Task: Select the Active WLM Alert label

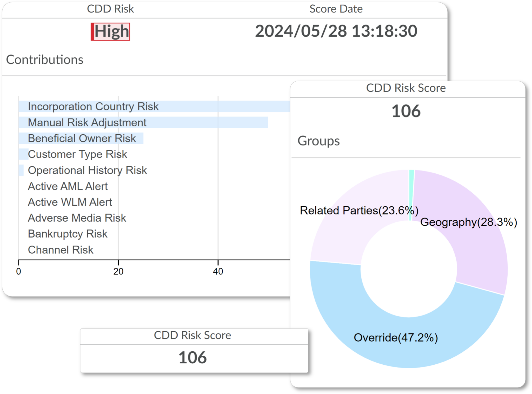Action: tap(70, 202)
